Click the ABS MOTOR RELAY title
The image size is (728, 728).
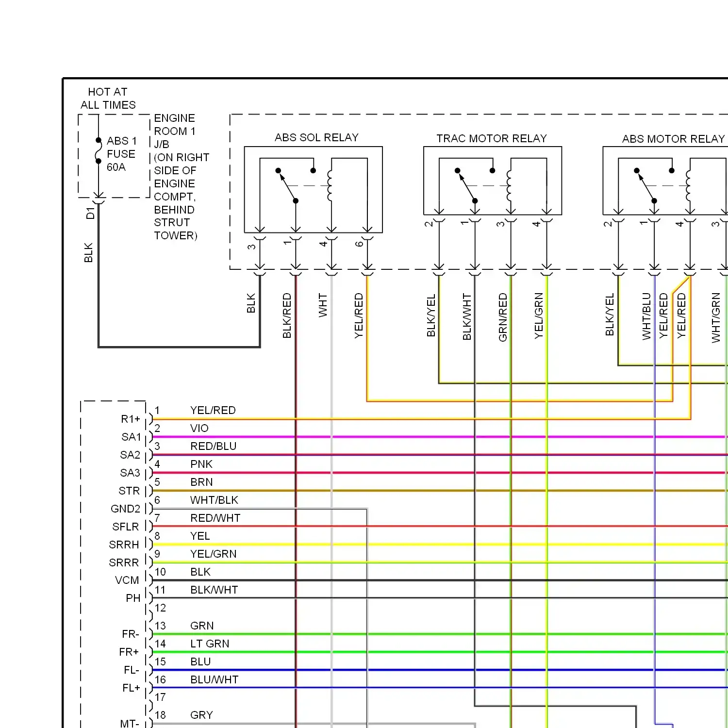coord(673,139)
